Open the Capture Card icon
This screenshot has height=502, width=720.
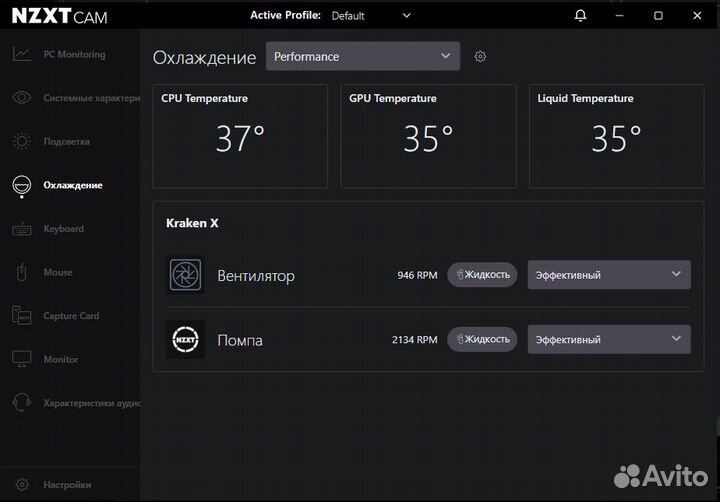[21, 316]
